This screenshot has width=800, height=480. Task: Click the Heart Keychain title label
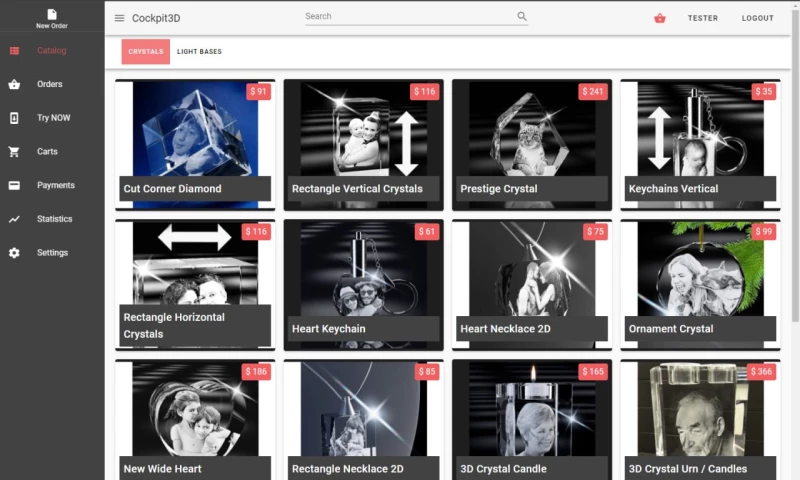[x=329, y=329]
